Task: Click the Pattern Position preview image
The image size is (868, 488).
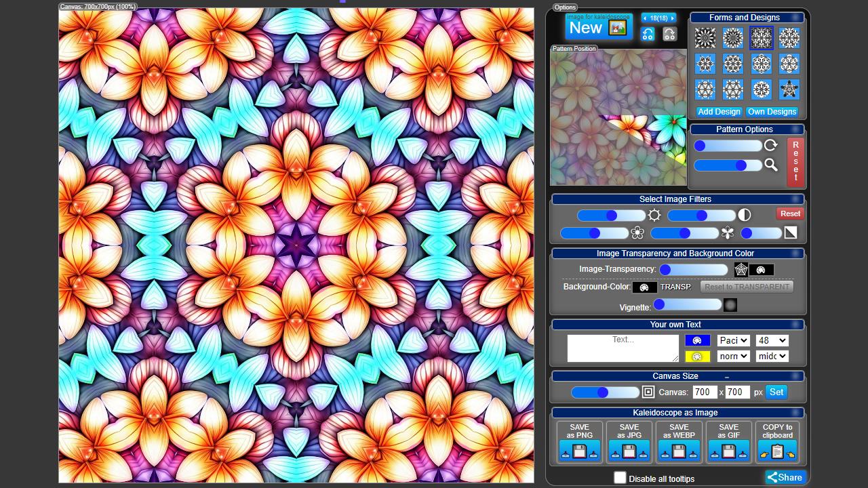Action: pyautogui.click(x=618, y=117)
